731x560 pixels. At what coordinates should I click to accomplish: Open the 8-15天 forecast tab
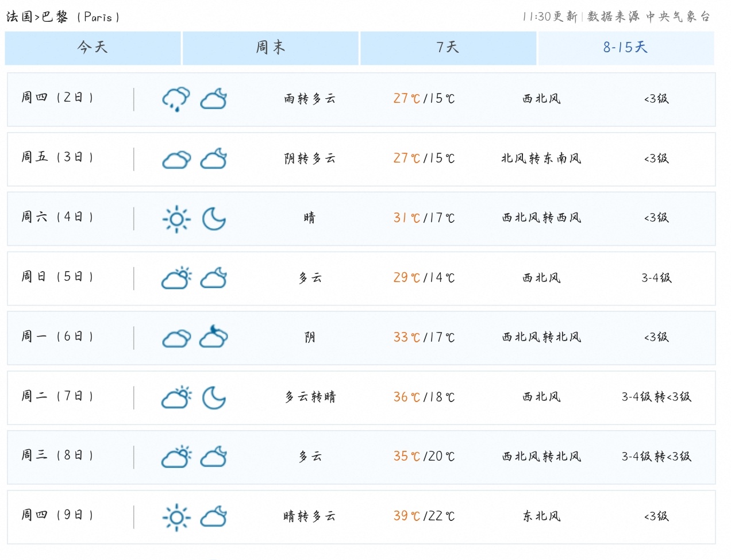(x=626, y=48)
